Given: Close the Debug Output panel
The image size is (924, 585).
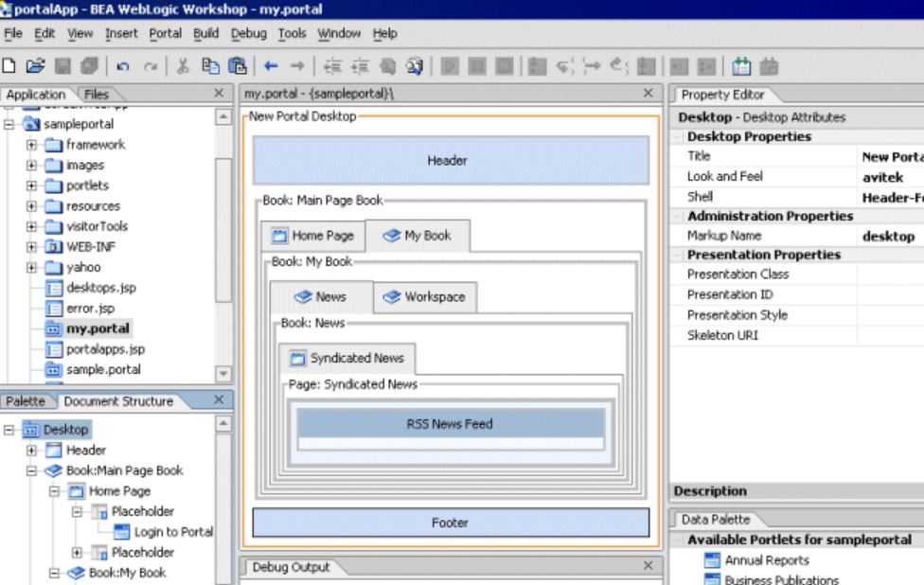Looking at the screenshot, I should tap(648, 565).
